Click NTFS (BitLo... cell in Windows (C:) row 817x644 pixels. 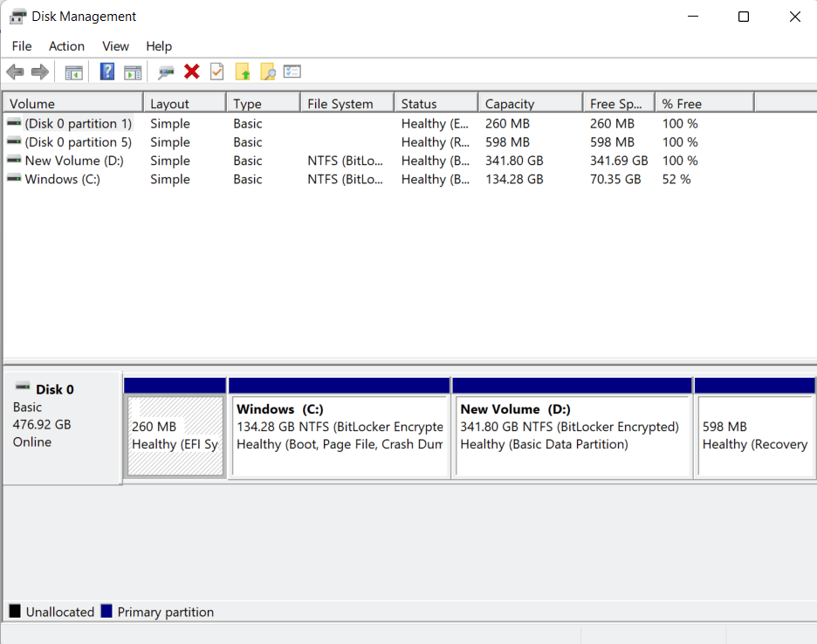tap(345, 179)
